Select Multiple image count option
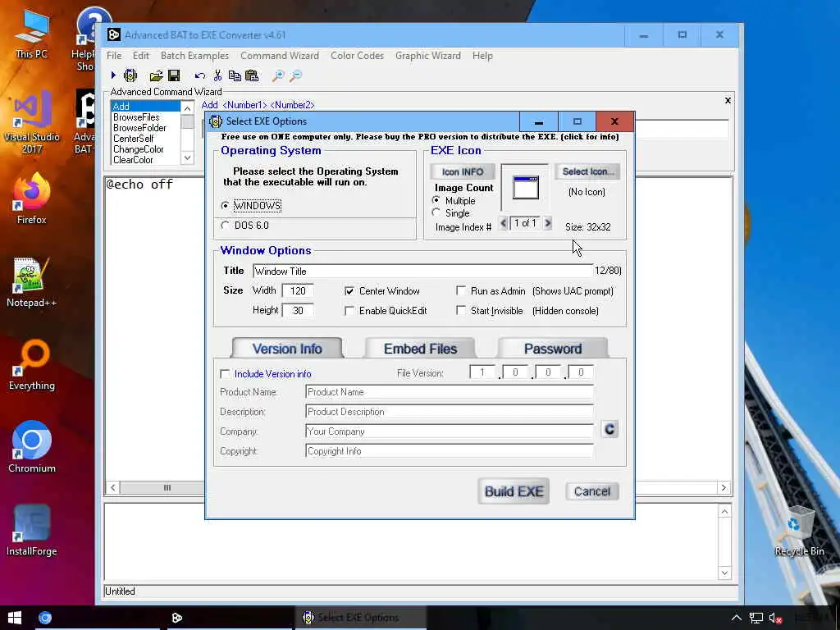Viewport: 840px width, 630px height. (454, 200)
